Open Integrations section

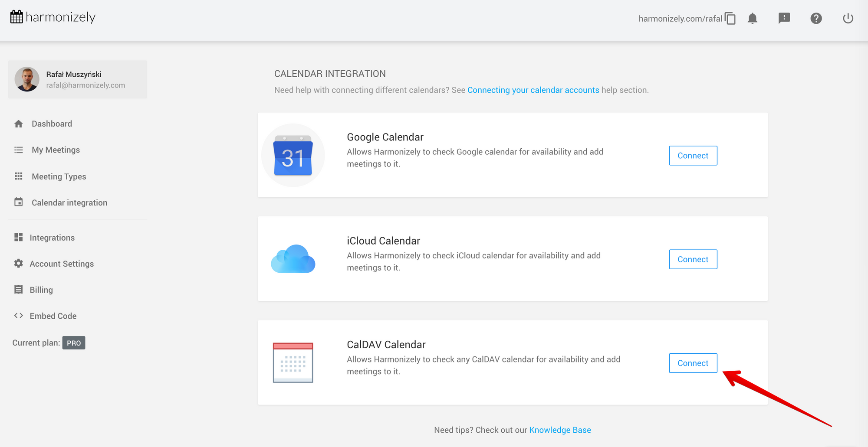pyautogui.click(x=52, y=238)
